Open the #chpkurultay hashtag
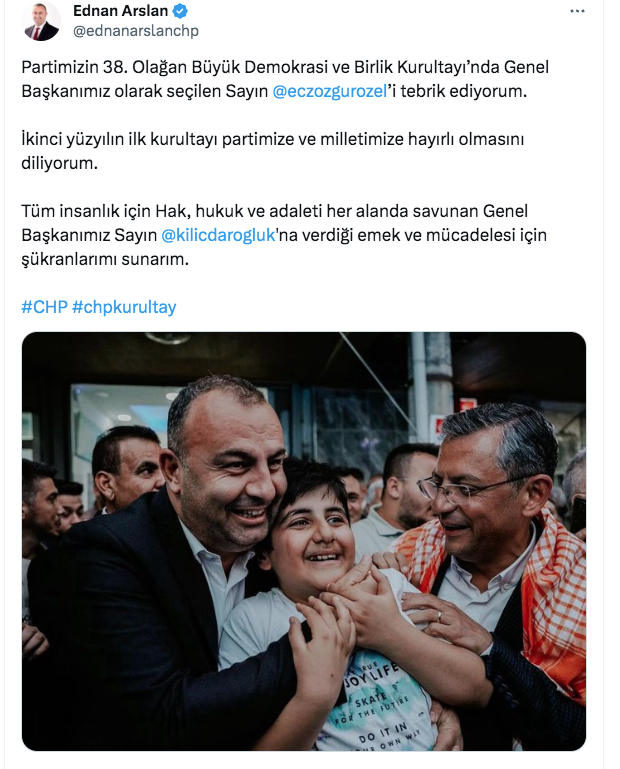The image size is (620, 769). pyautogui.click(x=124, y=307)
